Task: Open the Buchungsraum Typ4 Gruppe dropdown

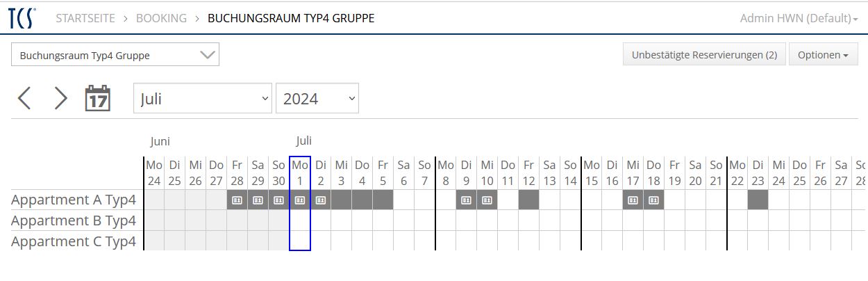Action: 115,55
